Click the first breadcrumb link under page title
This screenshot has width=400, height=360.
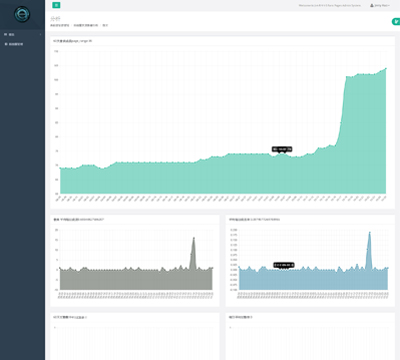click(x=60, y=25)
